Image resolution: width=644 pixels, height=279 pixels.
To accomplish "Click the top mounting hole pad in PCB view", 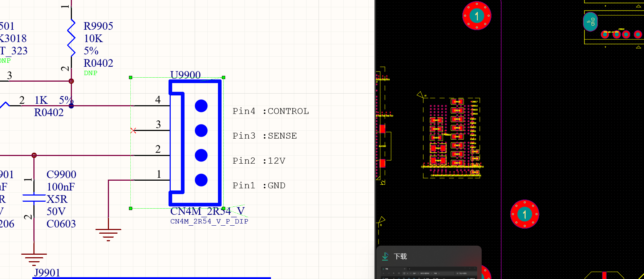I will click(x=477, y=16).
